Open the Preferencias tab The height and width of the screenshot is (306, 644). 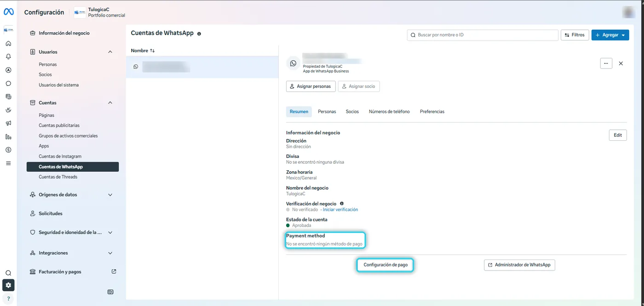coord(432,112)
